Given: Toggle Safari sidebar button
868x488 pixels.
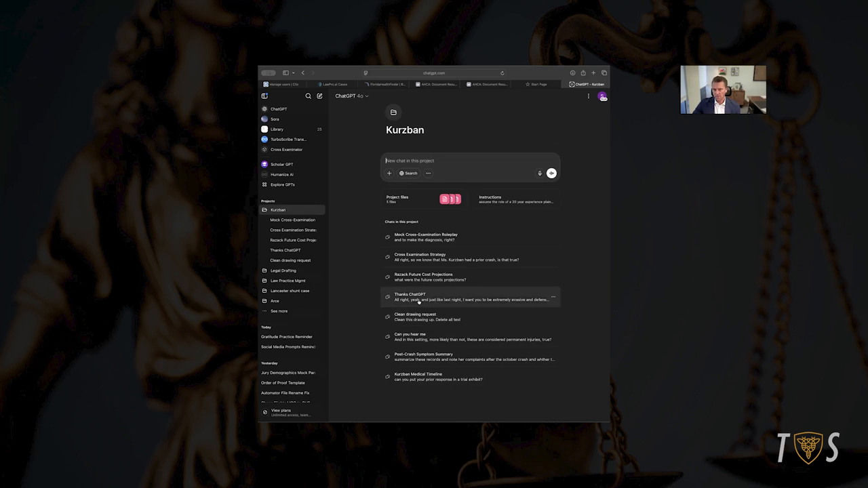Looking at the screenshot, I should pyautogui.click(x=285, y=73).
